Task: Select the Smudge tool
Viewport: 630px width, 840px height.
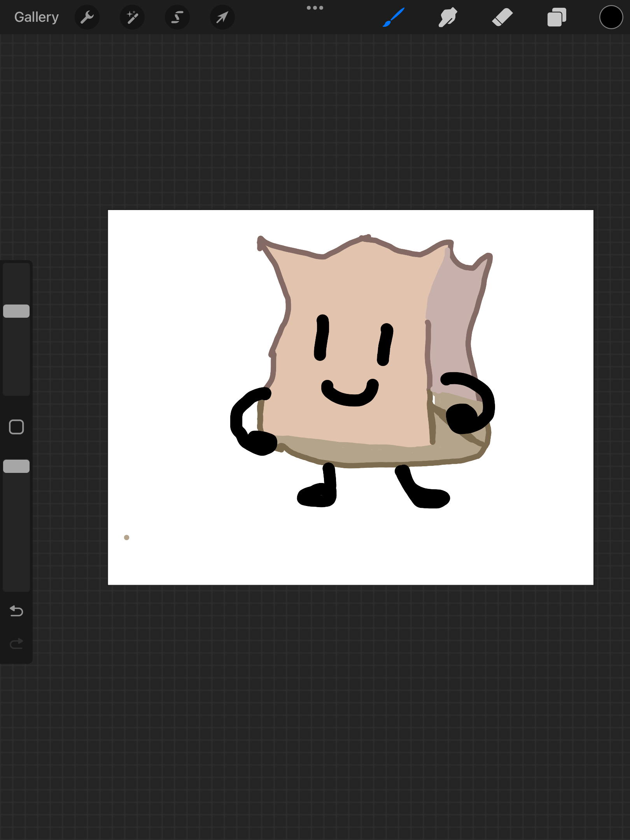Action: pos(448,17)
